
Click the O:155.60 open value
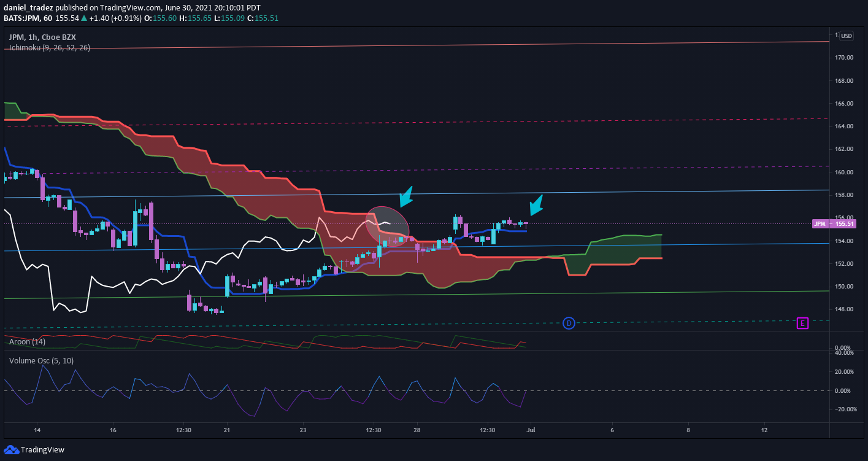coord(159,18)
